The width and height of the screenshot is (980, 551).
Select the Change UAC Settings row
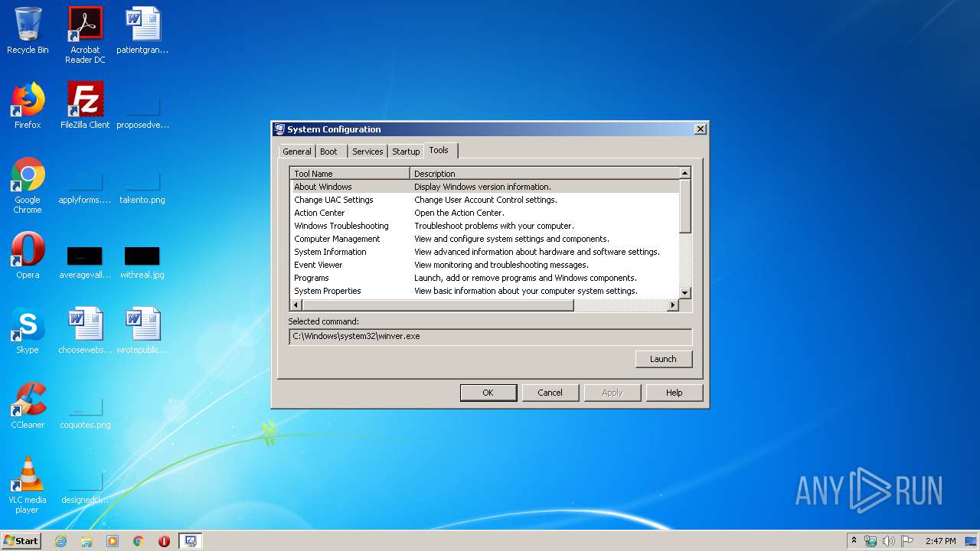tap(485, 200)
